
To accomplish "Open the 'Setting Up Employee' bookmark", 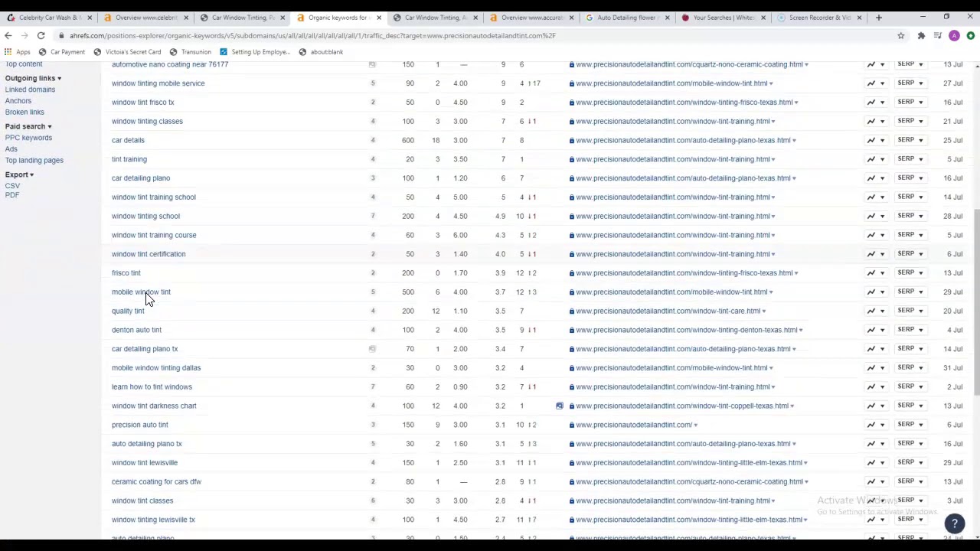I will pos(254,52).
